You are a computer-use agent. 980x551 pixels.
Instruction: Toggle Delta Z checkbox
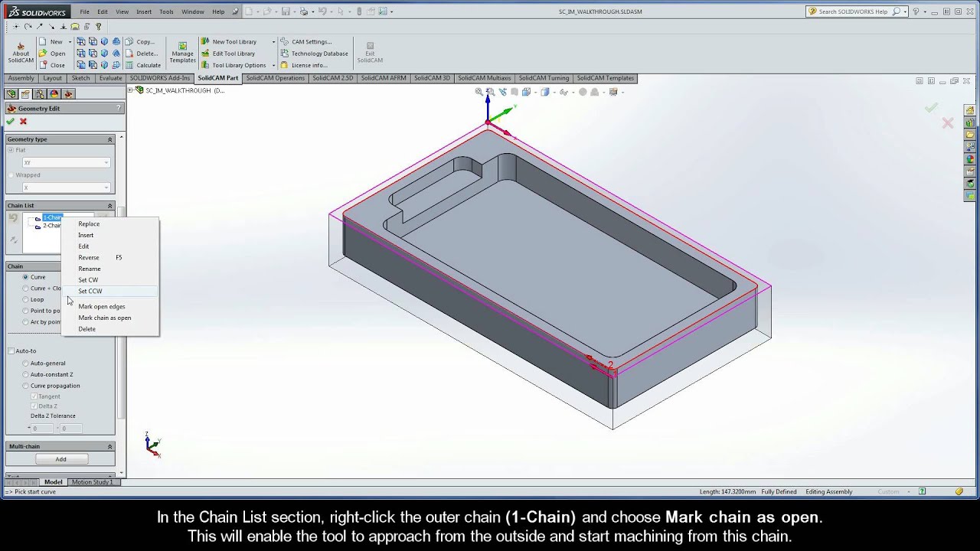(34, 406)
